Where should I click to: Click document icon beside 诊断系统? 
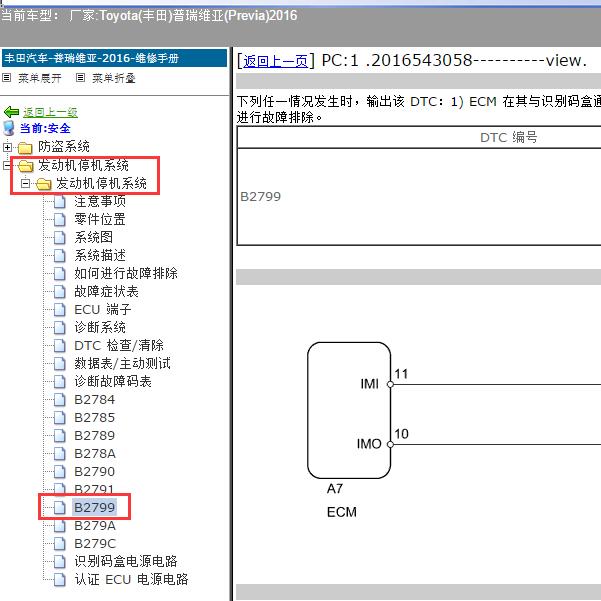(59, 327)
